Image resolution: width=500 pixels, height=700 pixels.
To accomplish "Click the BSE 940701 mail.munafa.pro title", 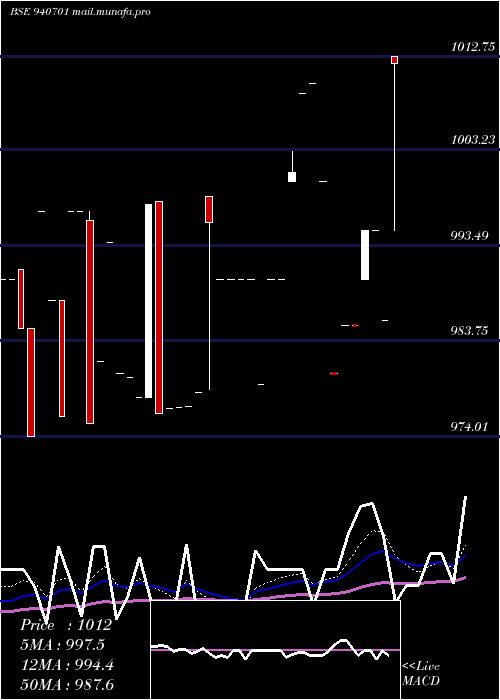I will tap(80, 12).
